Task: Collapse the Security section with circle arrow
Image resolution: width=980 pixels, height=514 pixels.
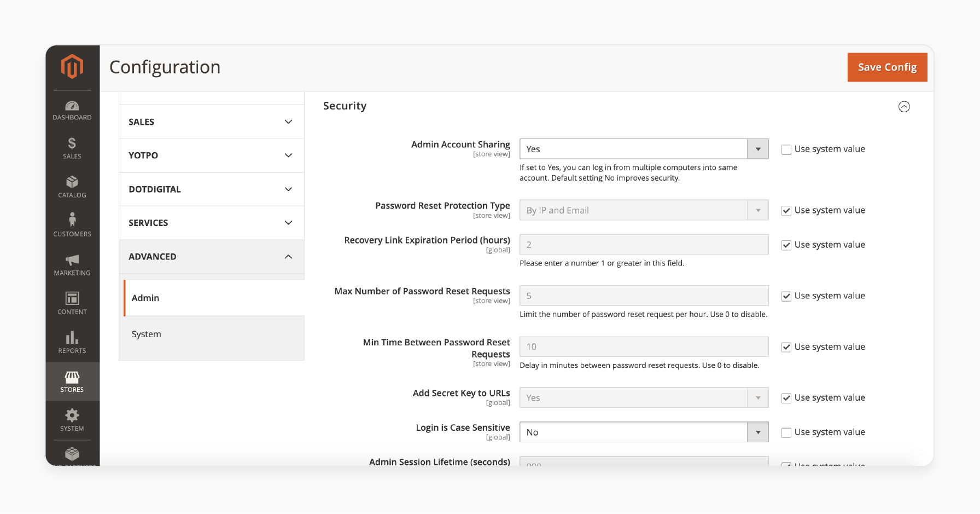Action: click(904, 107)
